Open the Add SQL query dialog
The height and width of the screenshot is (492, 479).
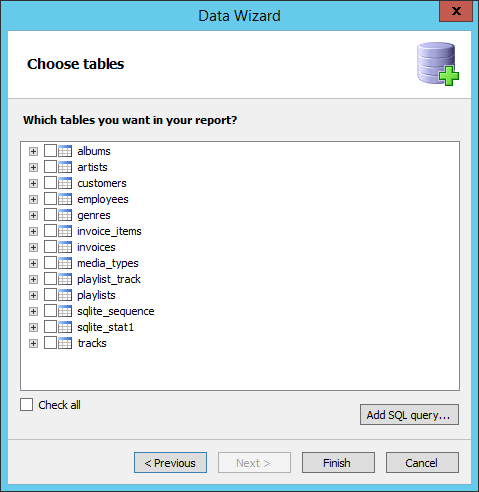[x=409, y=415]
